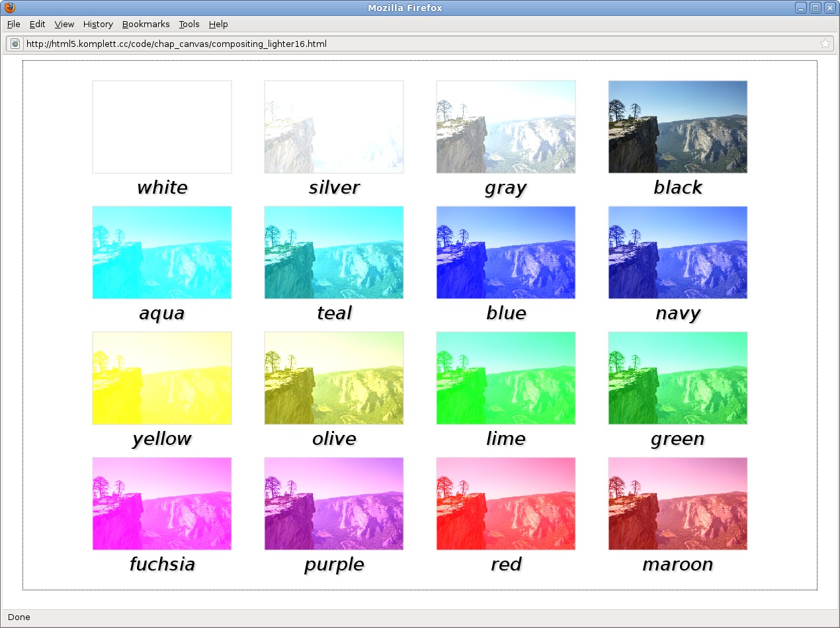The image size is (840, 628).
Task: Open the Help menu
Action: pyautogui.click(x=218, y=24)
